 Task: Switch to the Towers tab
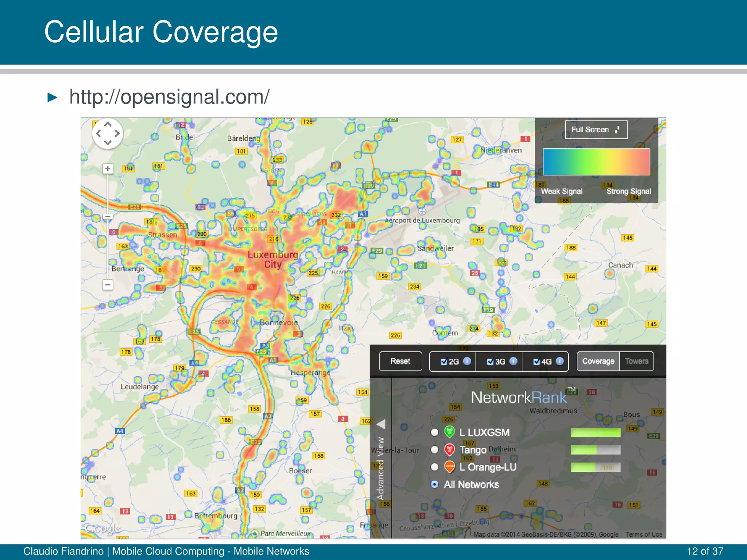coord(636,361)
